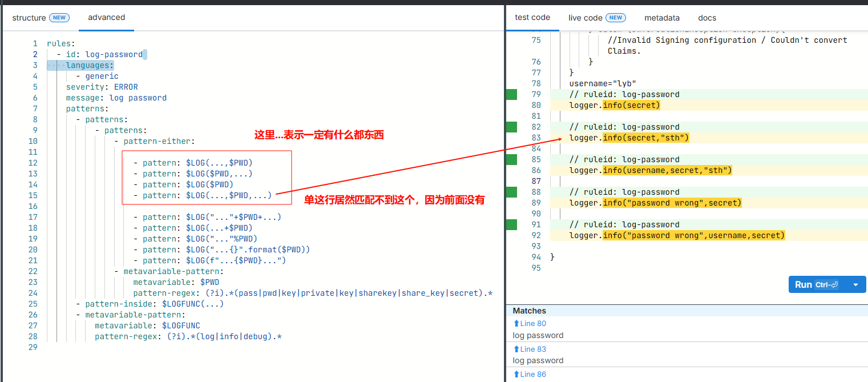Click the up arrow icon beside Line 83

tap(516, 349)
